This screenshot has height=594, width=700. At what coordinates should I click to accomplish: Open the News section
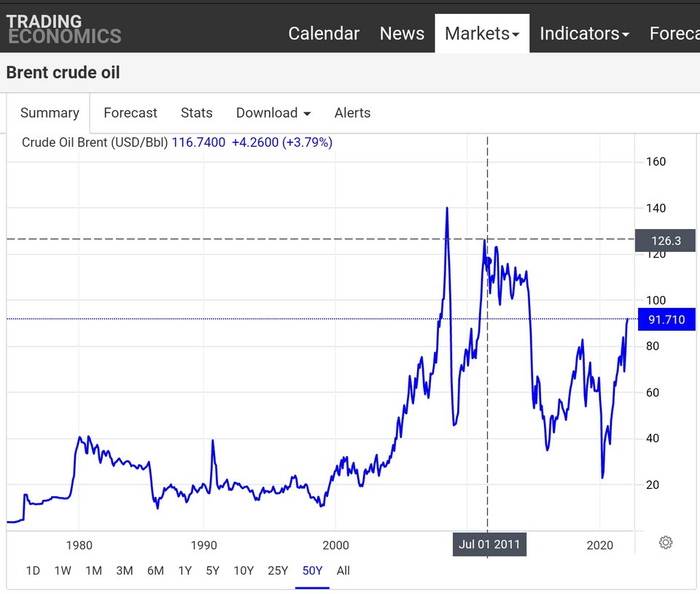pos(402,34)
